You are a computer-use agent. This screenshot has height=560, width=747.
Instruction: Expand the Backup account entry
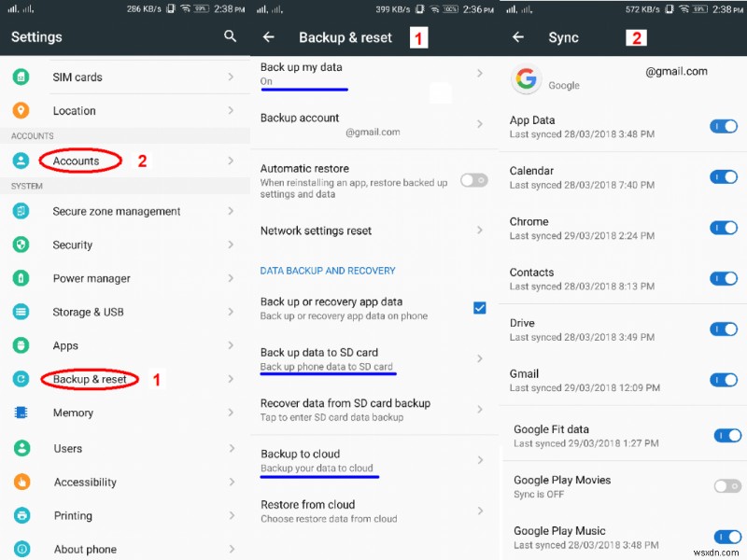(479, 125)
